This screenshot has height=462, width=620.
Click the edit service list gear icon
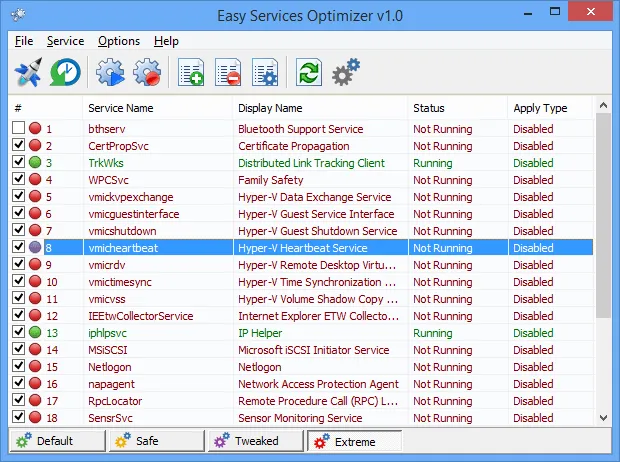point(265,72)
